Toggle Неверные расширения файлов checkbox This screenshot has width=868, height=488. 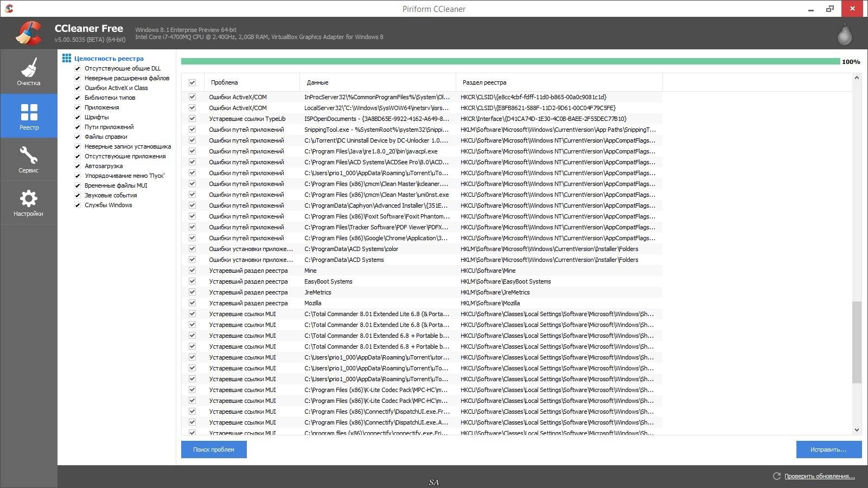(78, 79)
